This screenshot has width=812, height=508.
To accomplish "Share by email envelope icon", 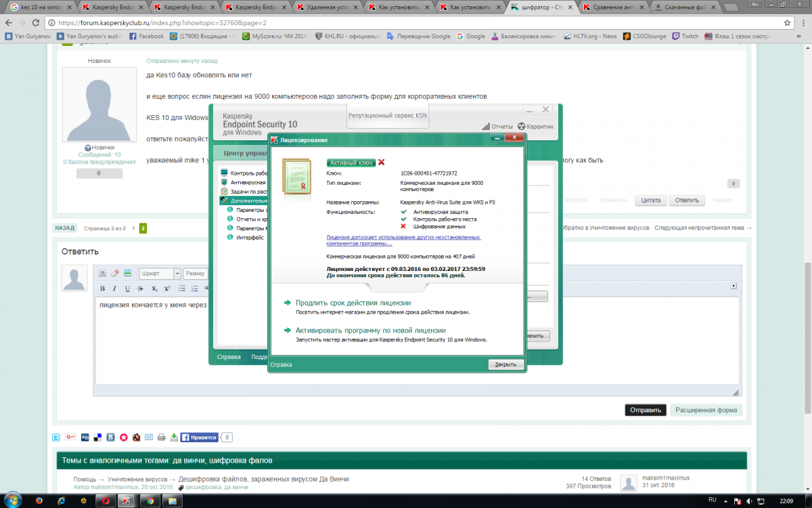I will 149,438.
